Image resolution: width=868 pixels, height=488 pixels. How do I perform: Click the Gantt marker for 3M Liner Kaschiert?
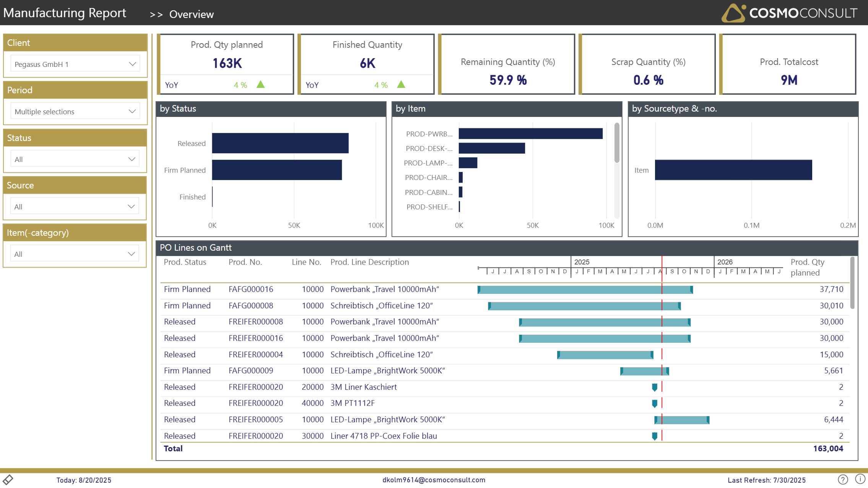click(655, 387)
